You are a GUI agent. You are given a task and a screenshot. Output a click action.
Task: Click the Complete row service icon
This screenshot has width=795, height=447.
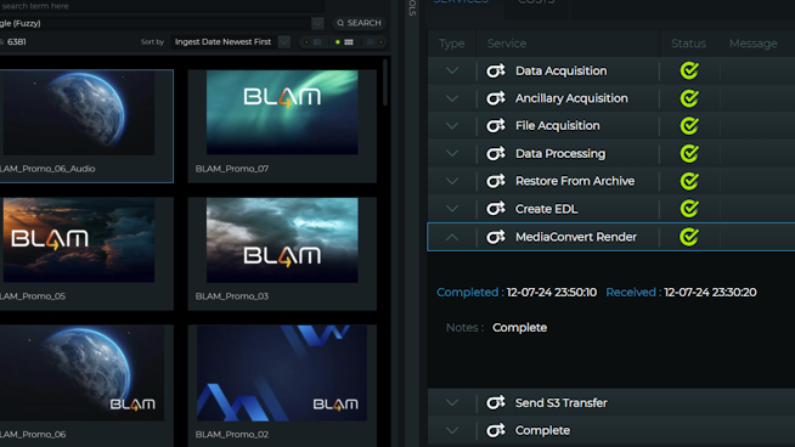[495, 430]
